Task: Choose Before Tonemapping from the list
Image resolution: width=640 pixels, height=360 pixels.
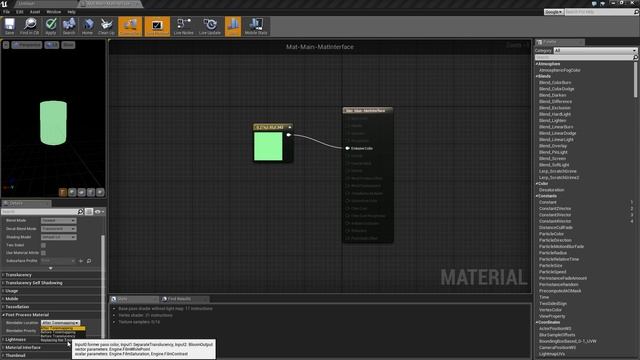Action: (58, 333)
